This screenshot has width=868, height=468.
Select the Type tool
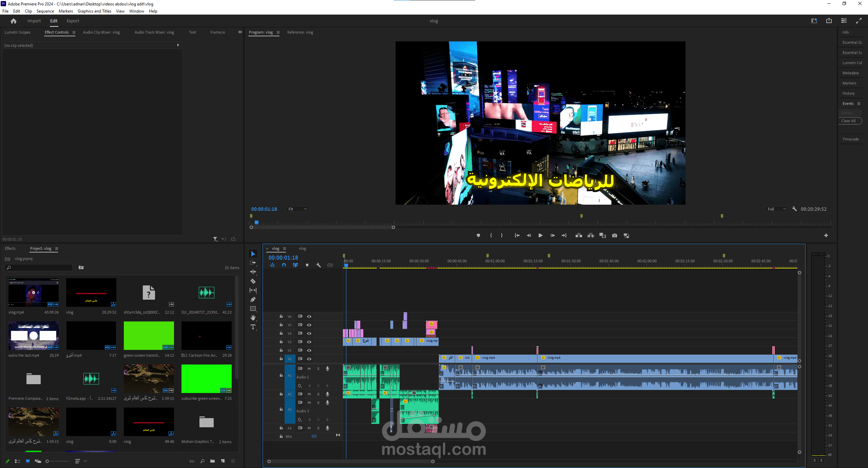click(x=253, y=327)
